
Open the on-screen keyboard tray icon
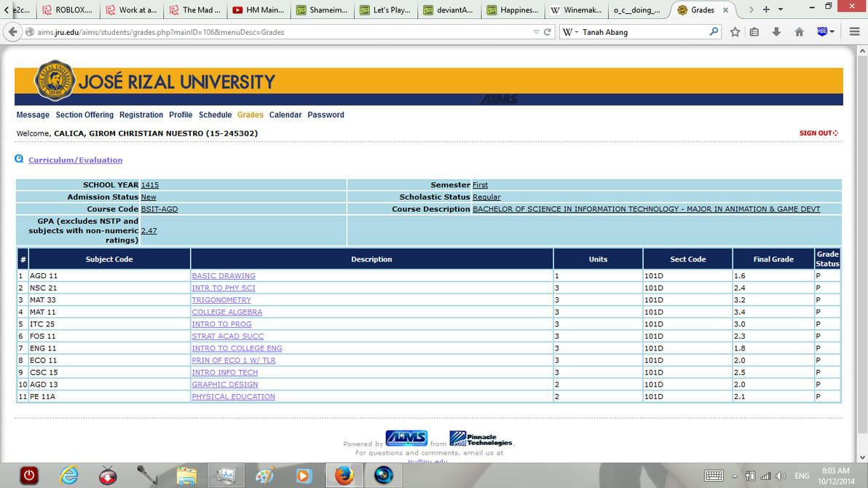pyautogui.click(x=714, y=476)
